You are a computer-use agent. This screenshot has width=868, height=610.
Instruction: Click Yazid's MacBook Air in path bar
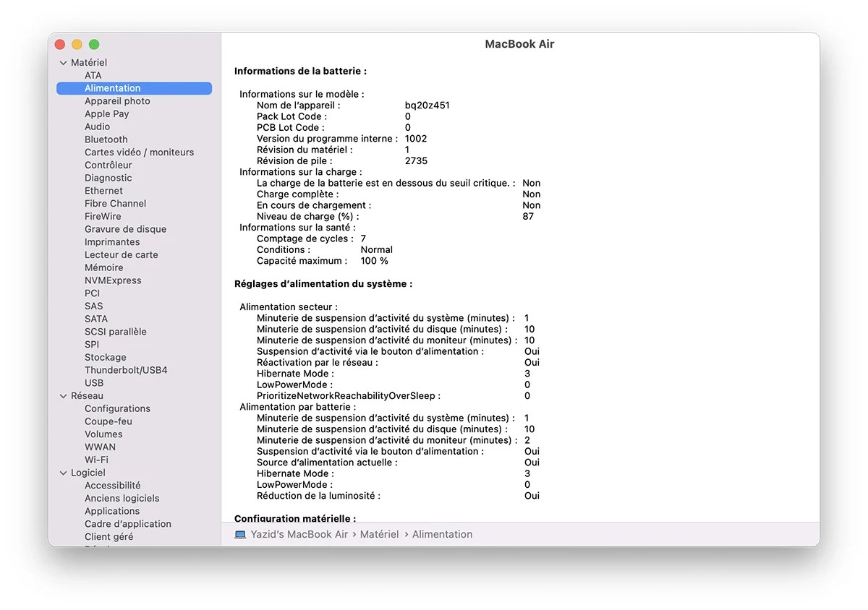click(x=299, y=534)
